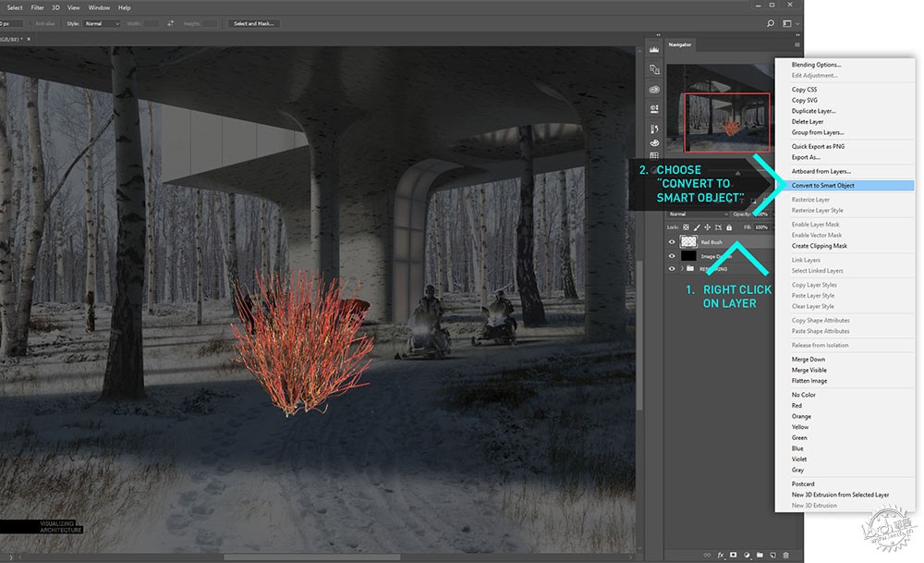924x563 pixels.
Task: Create a new group folder
Action: pos(760,555)
